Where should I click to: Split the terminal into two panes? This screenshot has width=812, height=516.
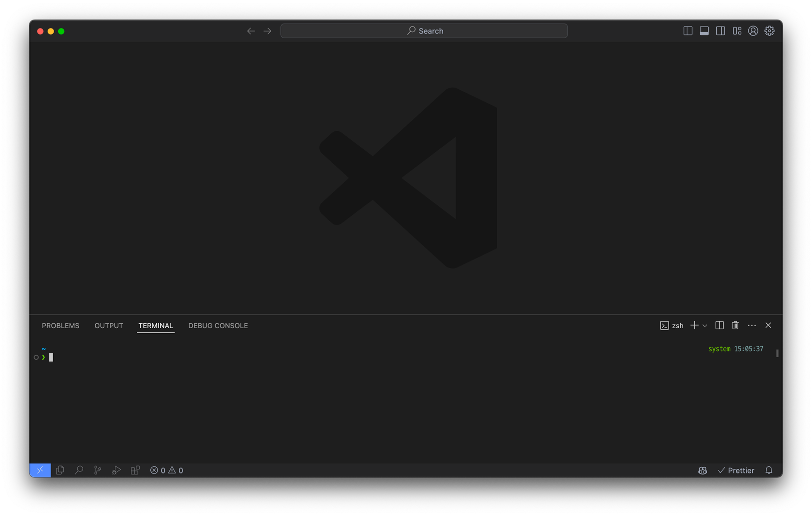pyautogui.click(x=719, y=325)
